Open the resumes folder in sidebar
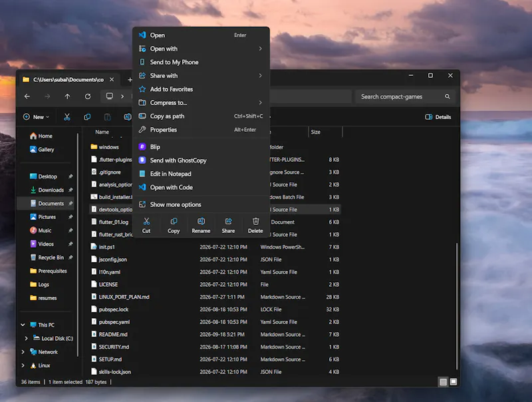 (43, 298)
